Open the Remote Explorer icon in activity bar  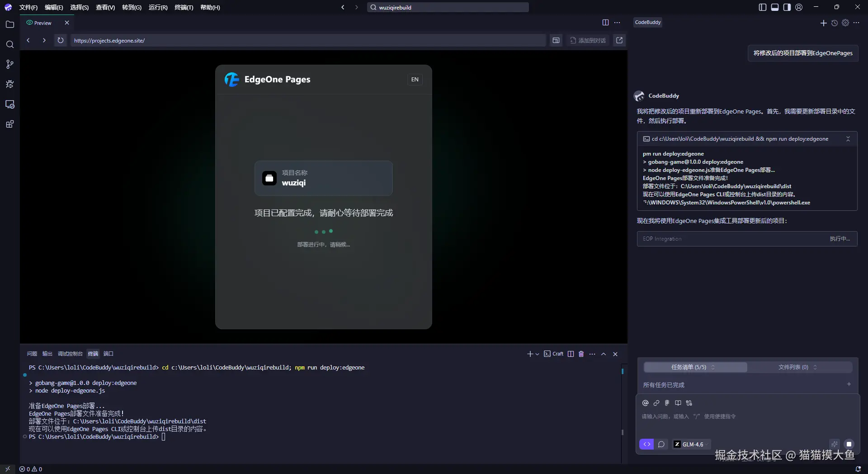pos(10,104)
